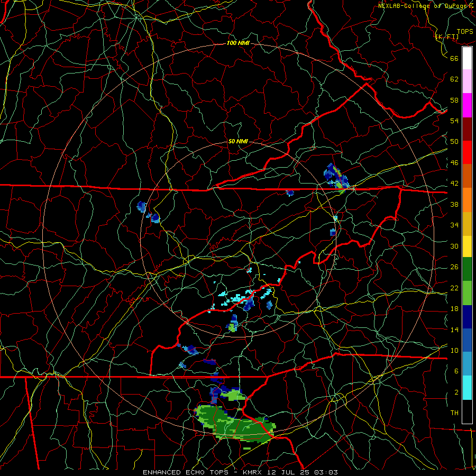476x476 pixels.
Task: Click the "22" legend value
Action: pyautogui.click(x=454, y=288)
